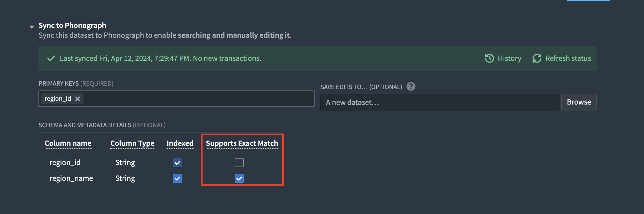This screenshot has height=214, width=644.
Task: Click the green sync checkmark icon
Action: 51,58
